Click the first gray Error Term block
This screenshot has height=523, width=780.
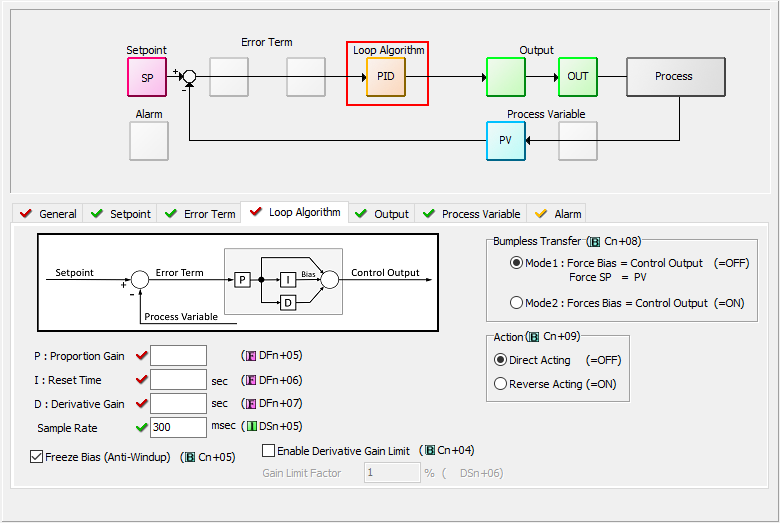point(229,77)
